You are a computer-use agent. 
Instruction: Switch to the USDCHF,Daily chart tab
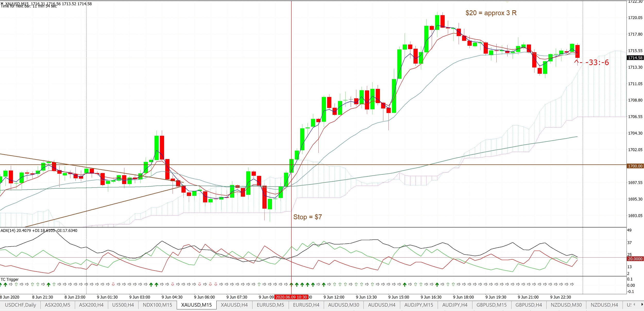(x=20, y=305)
